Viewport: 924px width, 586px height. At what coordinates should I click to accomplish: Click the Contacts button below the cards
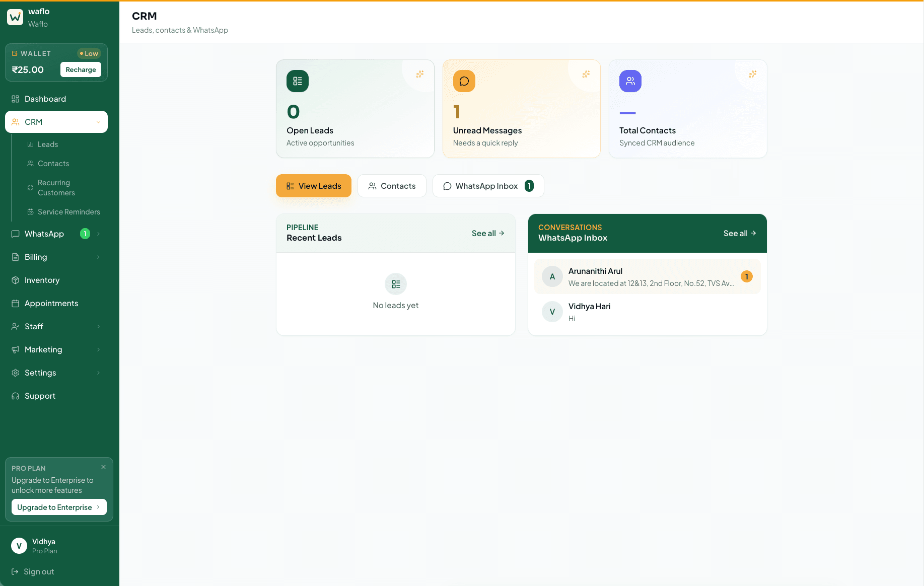(x=392, y=186)
